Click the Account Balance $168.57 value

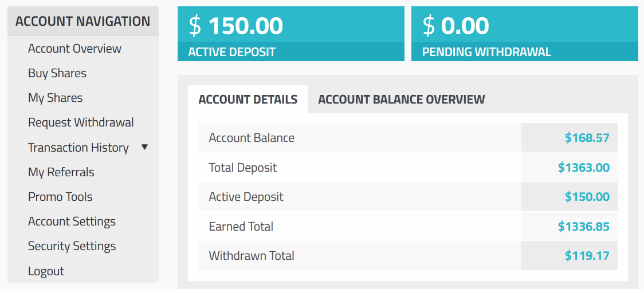point(587,138)
